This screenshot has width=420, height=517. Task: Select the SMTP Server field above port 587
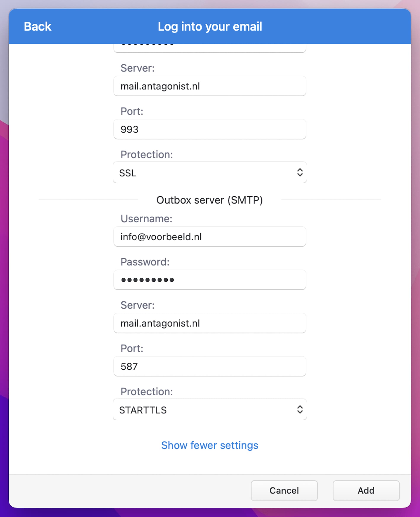[210, 323]
